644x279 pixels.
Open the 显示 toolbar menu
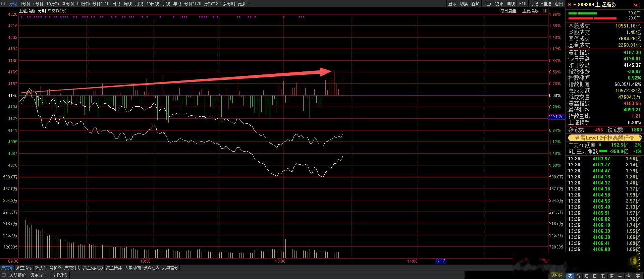tap(452, 4)
